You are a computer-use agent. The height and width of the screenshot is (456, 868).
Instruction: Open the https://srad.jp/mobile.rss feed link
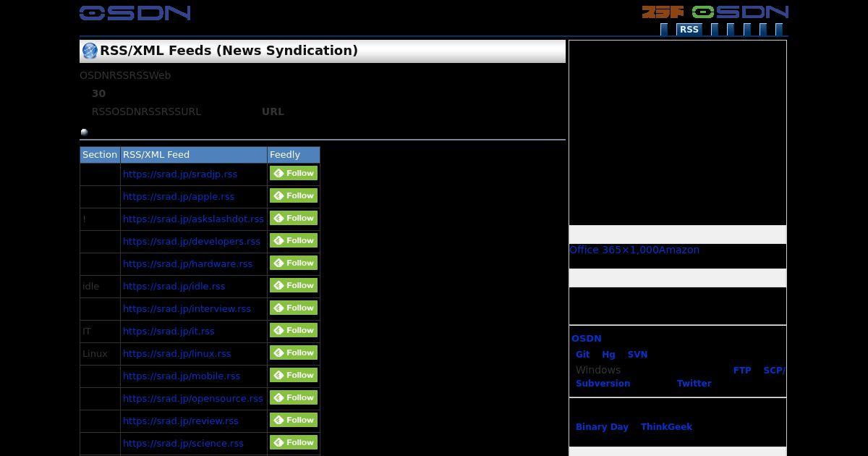(x=182, y=376)
